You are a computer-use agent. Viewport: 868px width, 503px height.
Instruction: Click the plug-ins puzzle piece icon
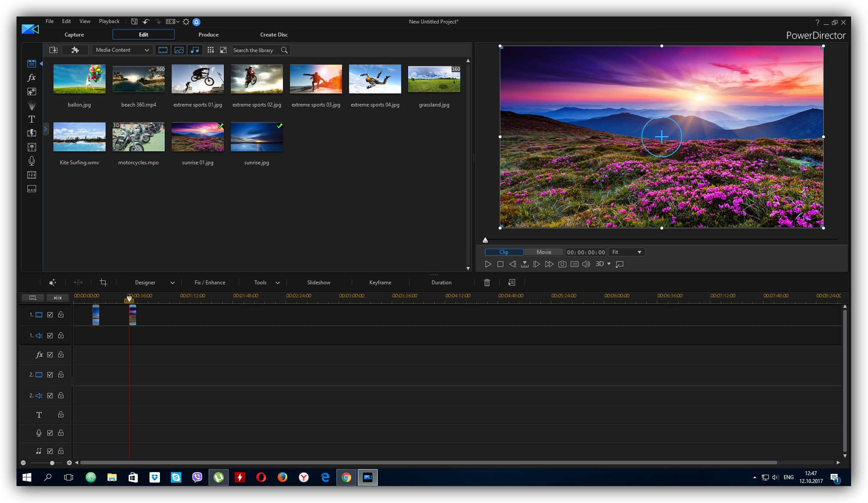(x=75, y=50)
